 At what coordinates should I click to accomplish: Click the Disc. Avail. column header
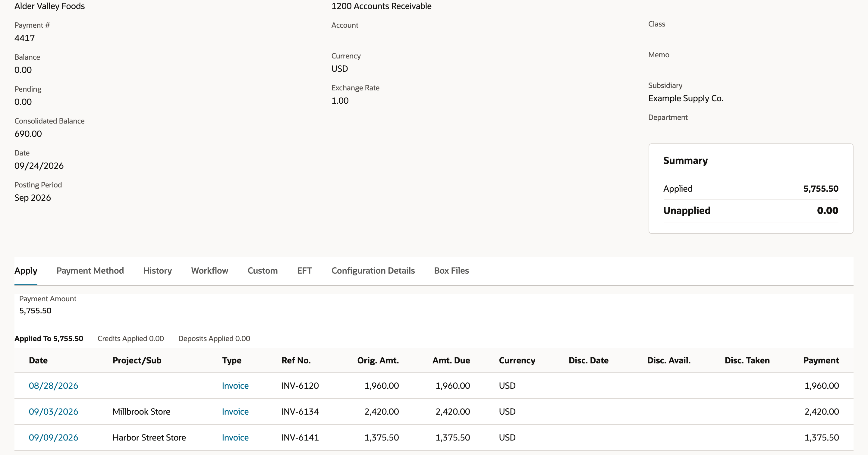668,360
